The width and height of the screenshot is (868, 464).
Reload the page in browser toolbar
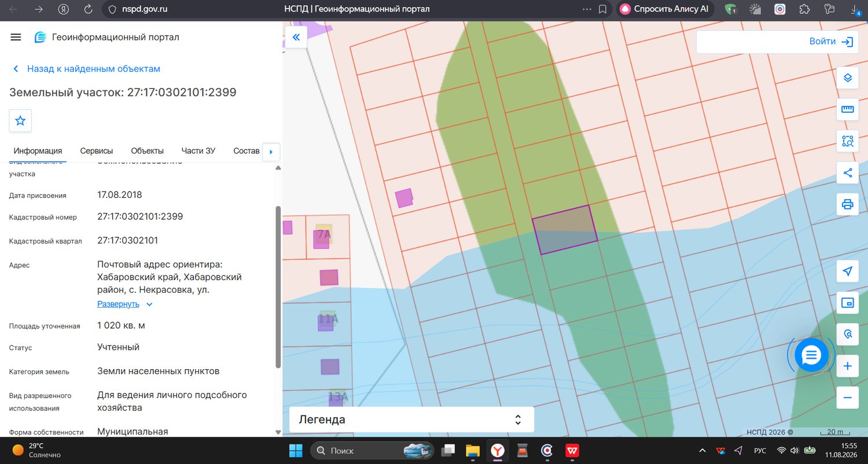tap(89, 9)
